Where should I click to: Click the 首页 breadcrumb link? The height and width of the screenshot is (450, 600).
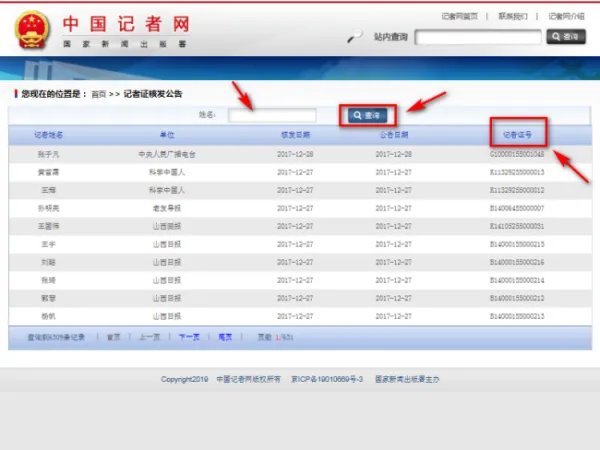(x=98, y=94)
